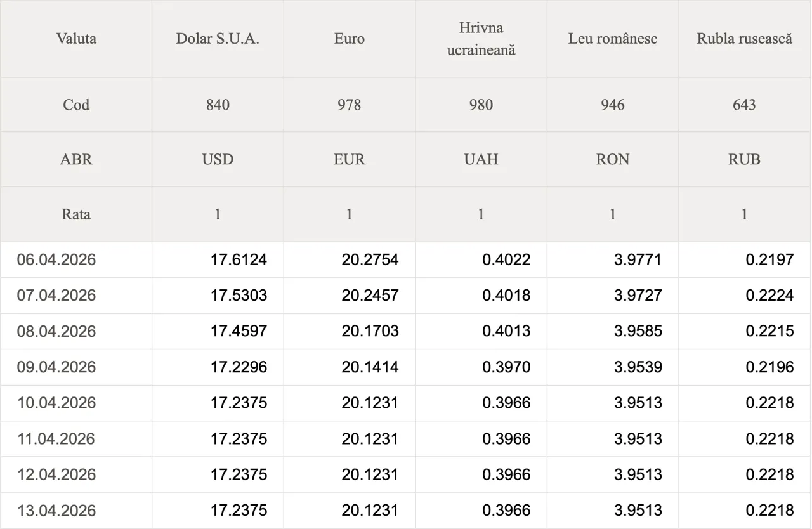Select the USD abbreviation cell
This screenshot has height=529, width=812.
pyautogui.click(x=218, y=159)
